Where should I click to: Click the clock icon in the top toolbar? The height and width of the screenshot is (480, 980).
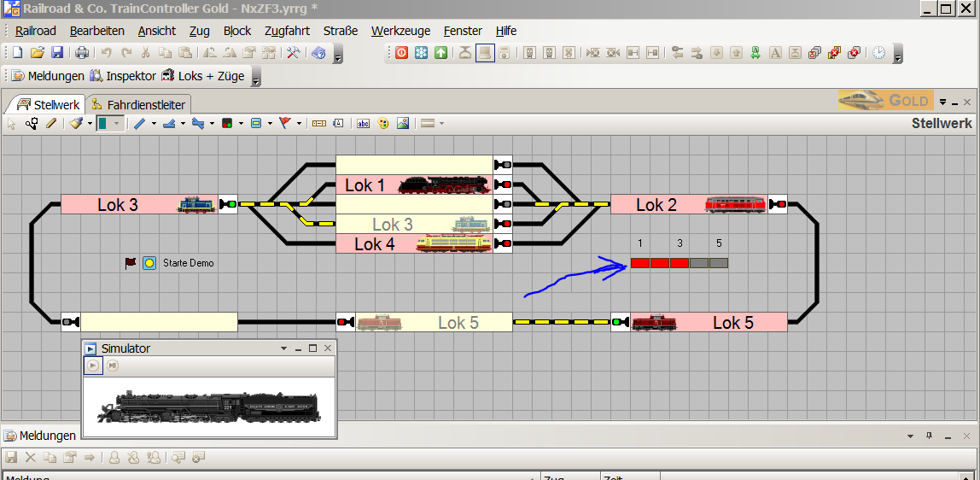click(879, 53)
